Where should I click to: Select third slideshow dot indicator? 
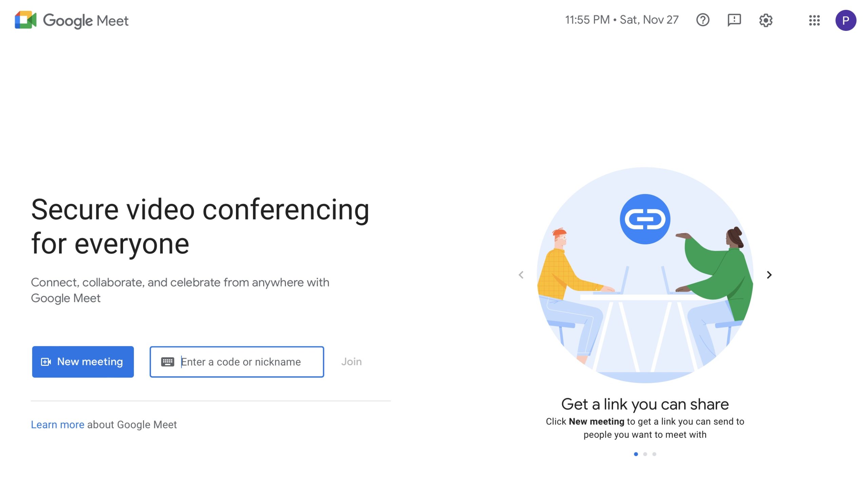[x=655, y=454]
